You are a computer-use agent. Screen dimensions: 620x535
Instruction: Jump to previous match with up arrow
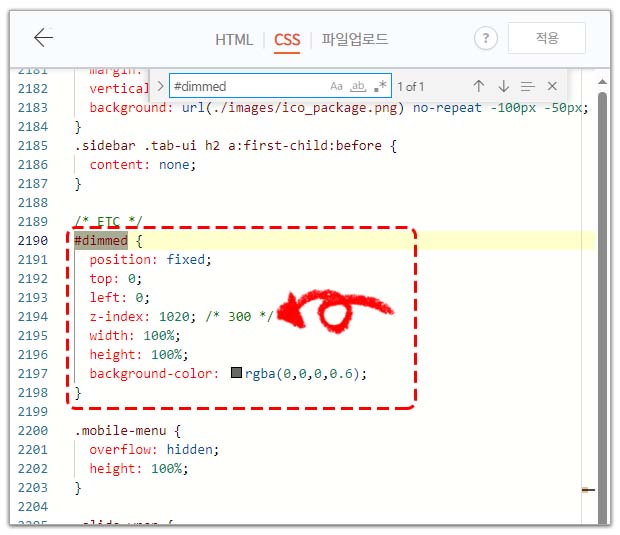click(479, 86)
